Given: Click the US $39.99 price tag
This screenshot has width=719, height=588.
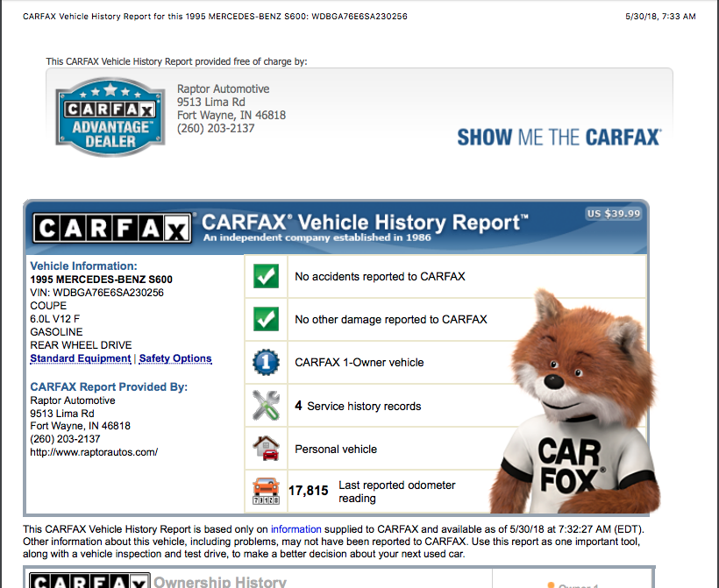Looking at the screenshot, I should coord(614,214).
